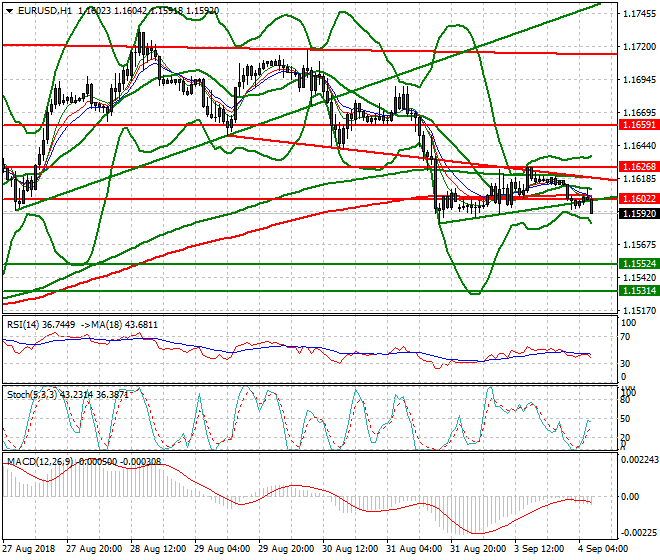Click the green 1.15524 support level label

pos(639,264)
